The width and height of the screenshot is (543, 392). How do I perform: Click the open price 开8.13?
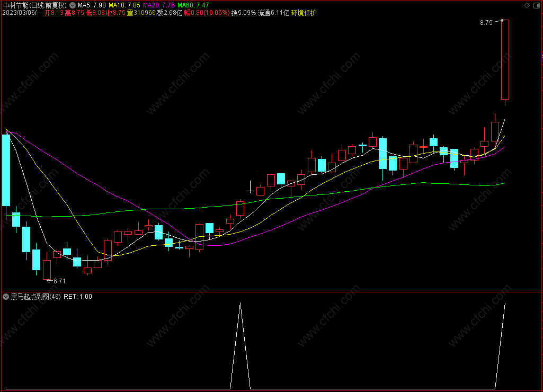(54, 13)
